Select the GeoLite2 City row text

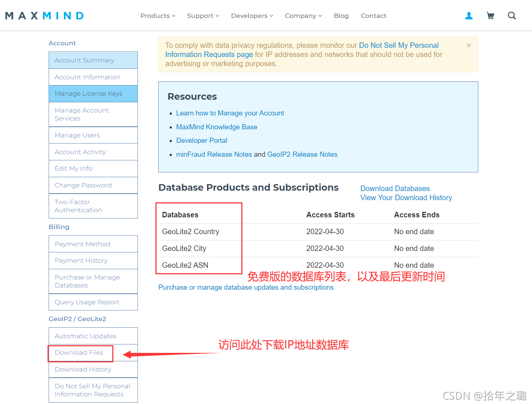click(184, 248)
